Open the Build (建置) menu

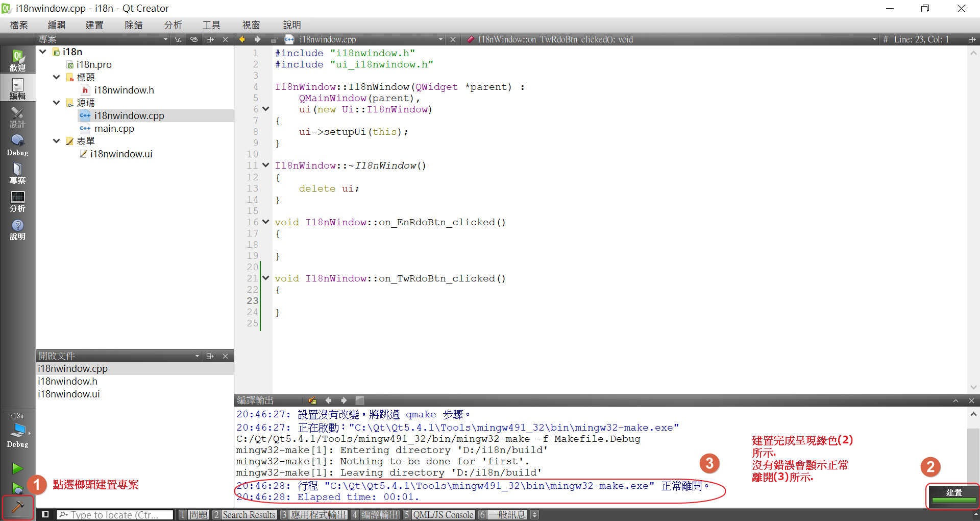click(94, 25)
